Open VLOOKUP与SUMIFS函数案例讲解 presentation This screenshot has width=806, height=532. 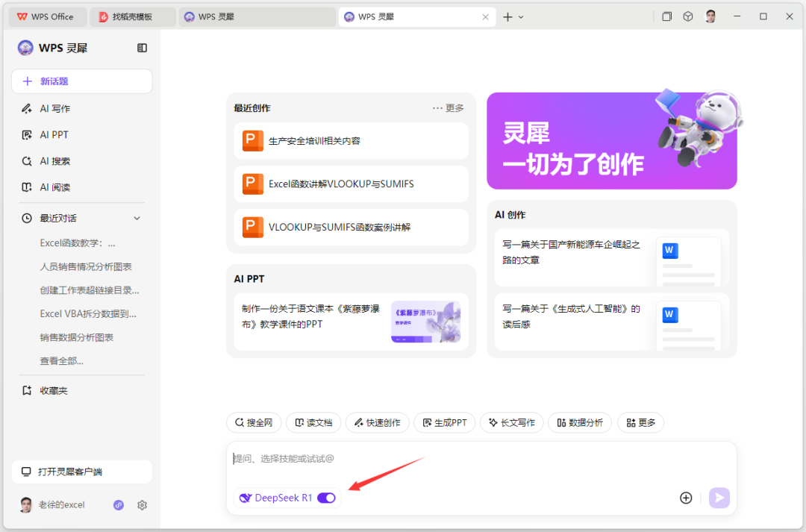351,227
